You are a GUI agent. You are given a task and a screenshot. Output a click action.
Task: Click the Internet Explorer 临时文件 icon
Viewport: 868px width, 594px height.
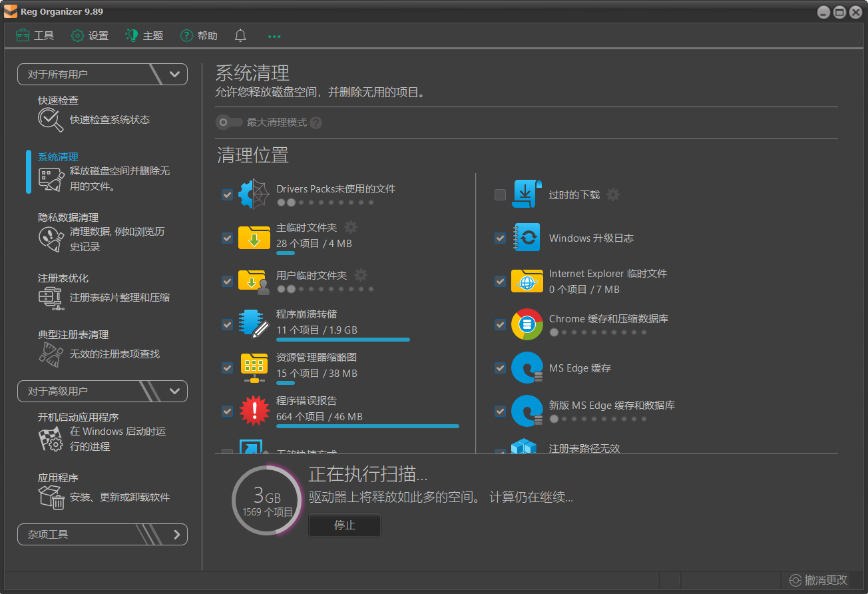[x=527, y=281]
